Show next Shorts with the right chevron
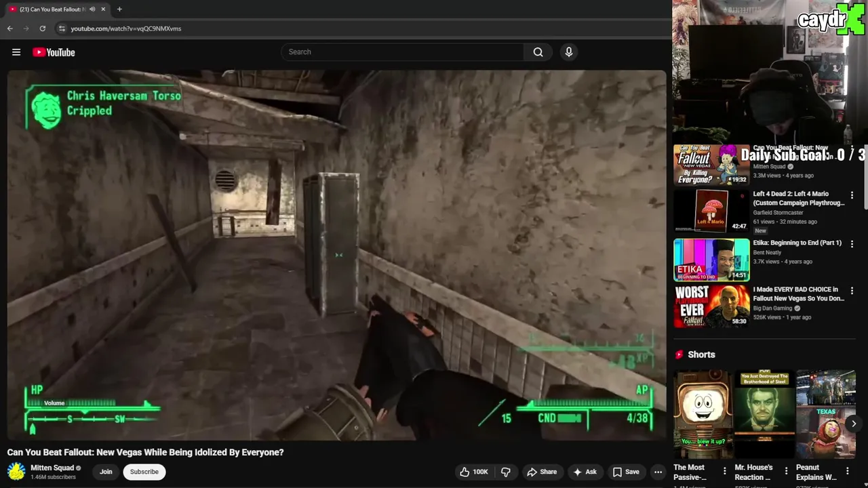 click(x=854, y=424)
